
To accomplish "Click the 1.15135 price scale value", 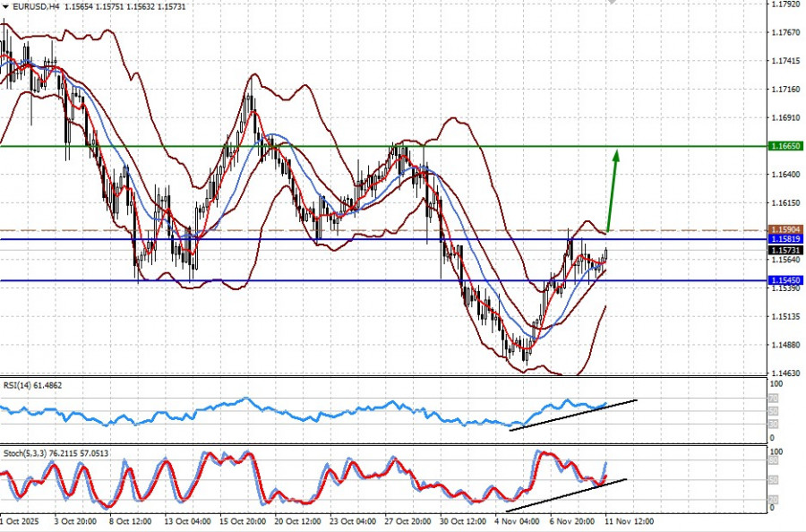I will tap(786, 317).
